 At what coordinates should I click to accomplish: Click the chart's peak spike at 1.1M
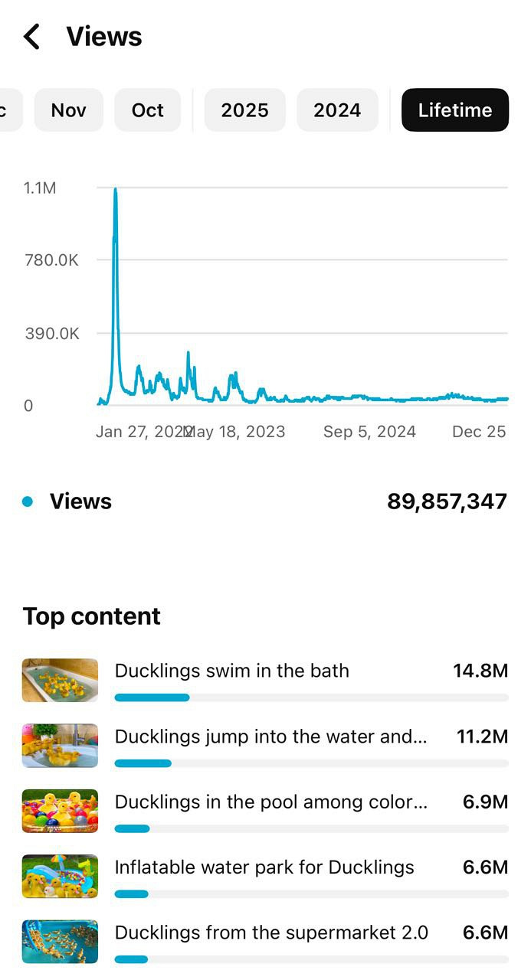115,191
